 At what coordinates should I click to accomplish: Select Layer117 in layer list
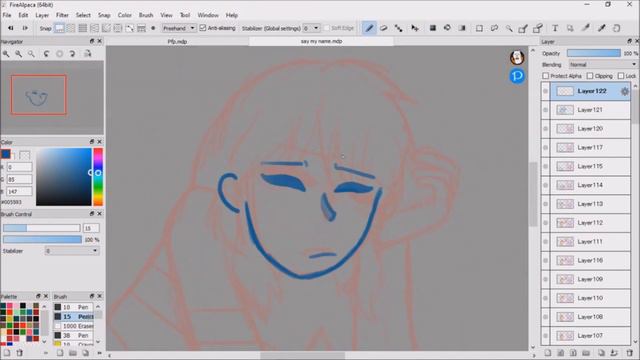[x=590, y=147]
